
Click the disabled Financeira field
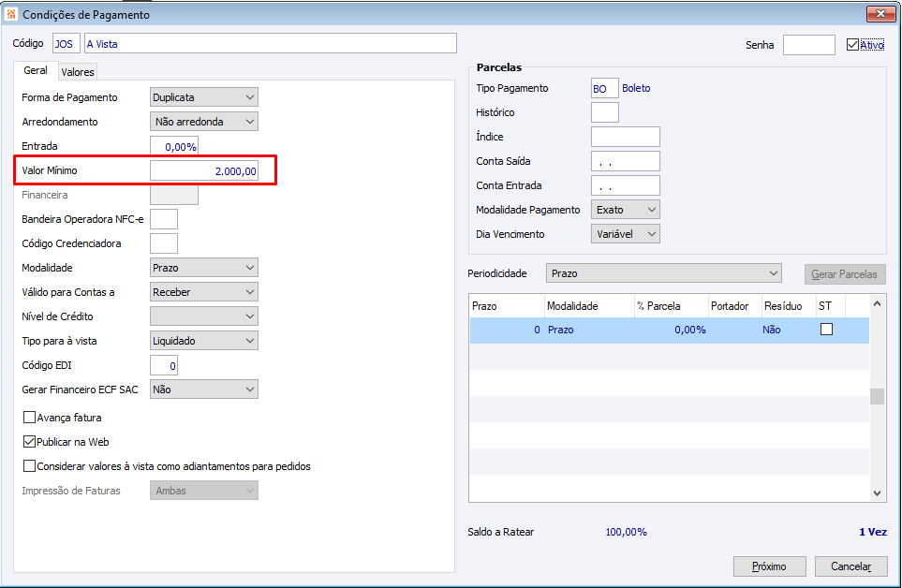coord(174,195)
